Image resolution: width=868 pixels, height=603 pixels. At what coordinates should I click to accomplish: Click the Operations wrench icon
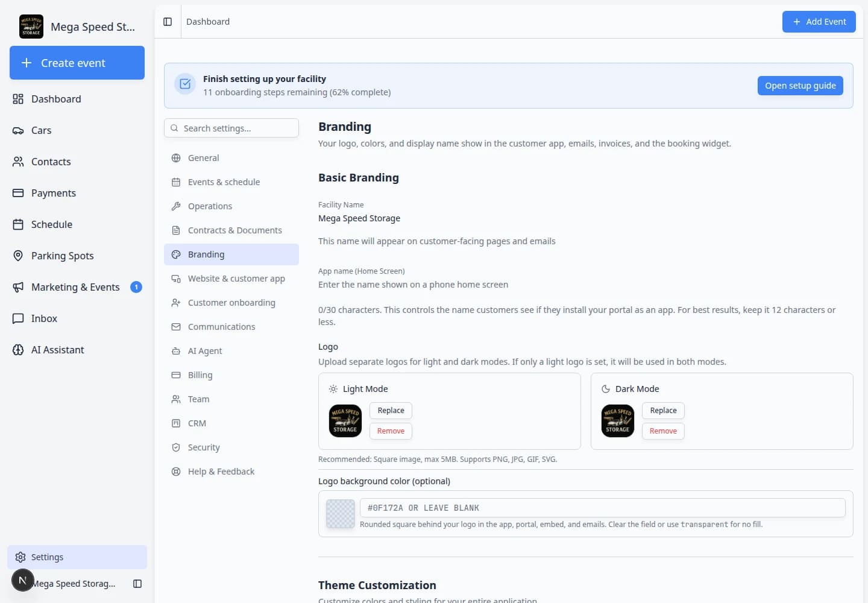click(x=176, y=206)
